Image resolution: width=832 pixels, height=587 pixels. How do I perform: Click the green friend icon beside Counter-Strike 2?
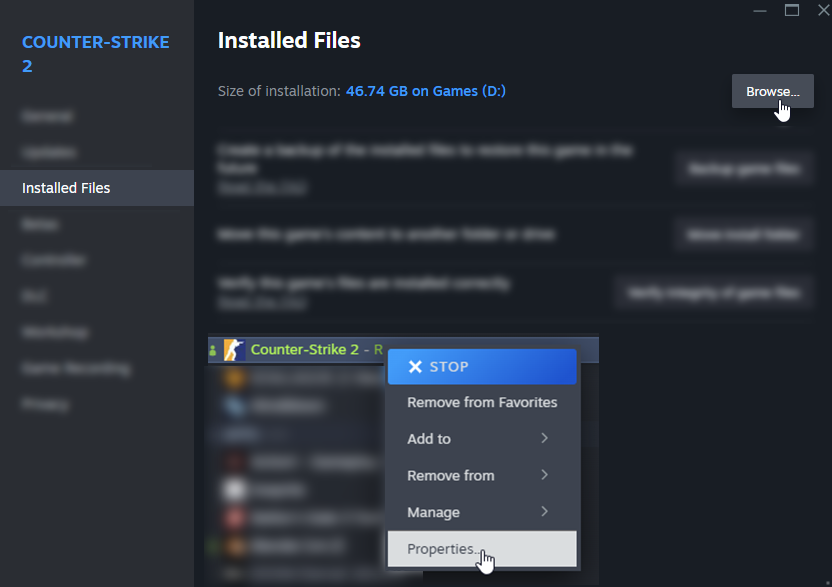213,350
